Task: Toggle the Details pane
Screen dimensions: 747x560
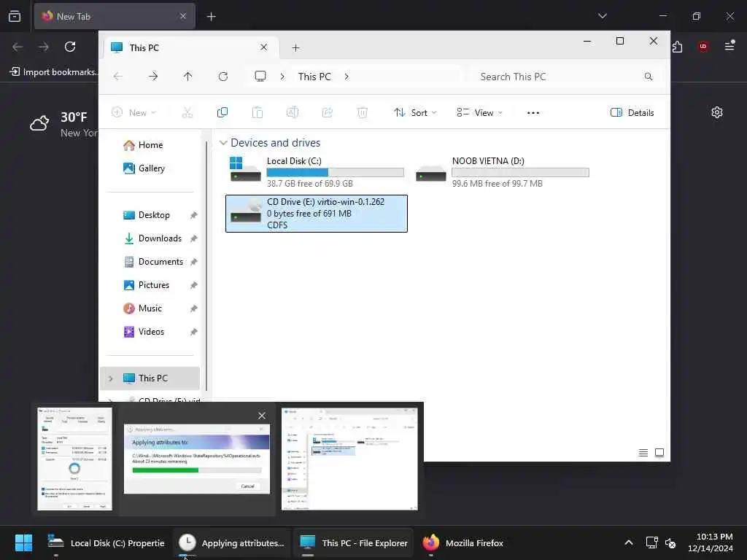Action: pos(632,113)
